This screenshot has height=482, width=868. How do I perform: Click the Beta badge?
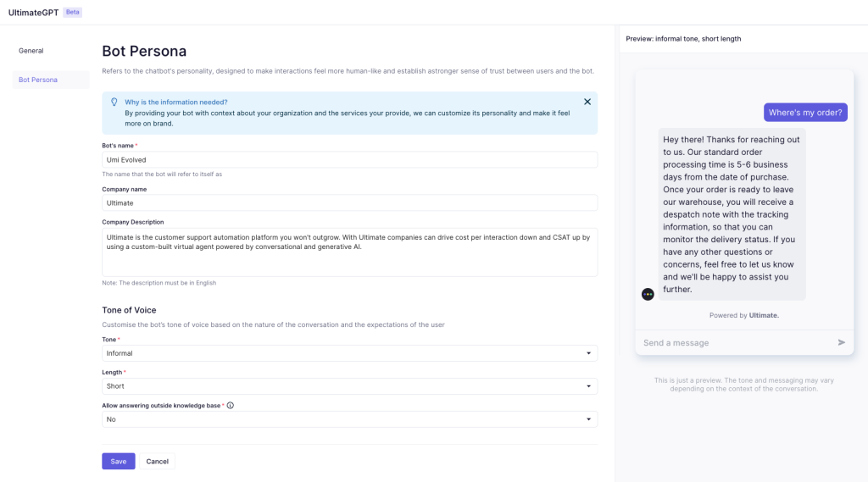pyautogui.click(x=73, y=12)
